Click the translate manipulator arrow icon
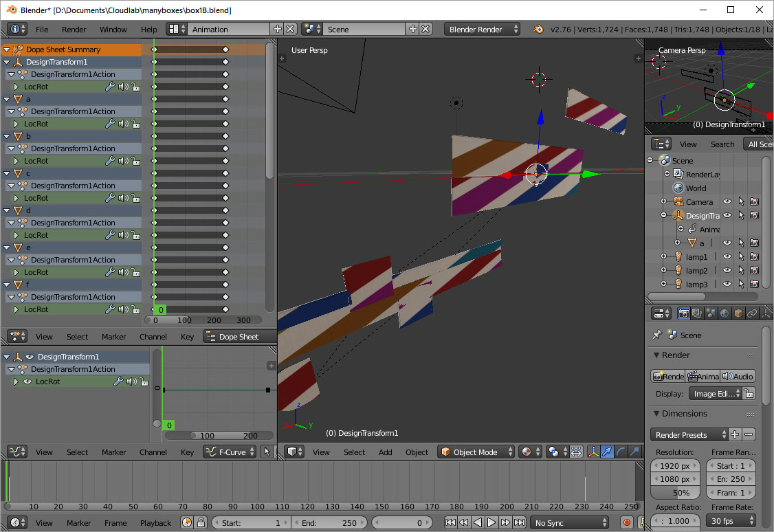The height and width of the screenshot is (532, 774). click(608, 452)
